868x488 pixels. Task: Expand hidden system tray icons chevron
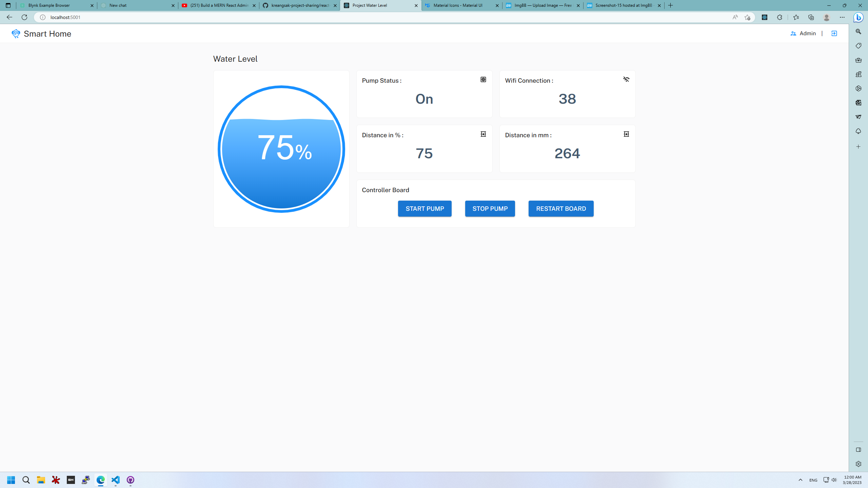tap(800, 480)
